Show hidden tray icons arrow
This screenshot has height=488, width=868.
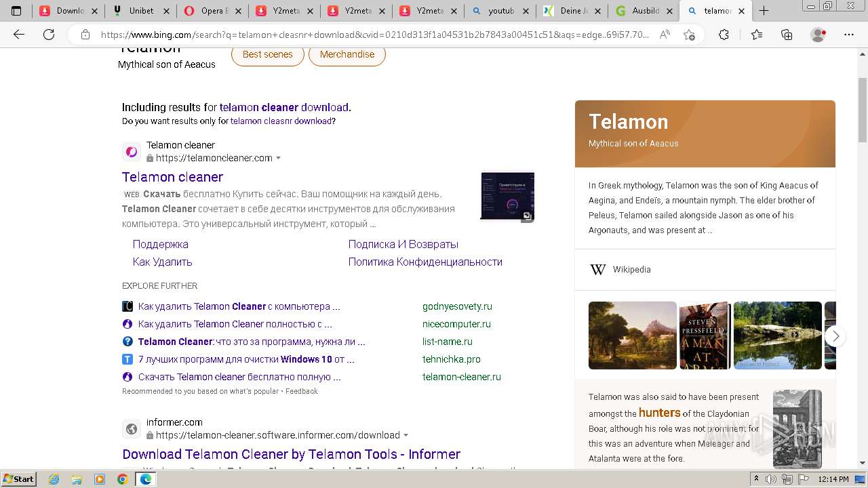[x=756, y=479]
